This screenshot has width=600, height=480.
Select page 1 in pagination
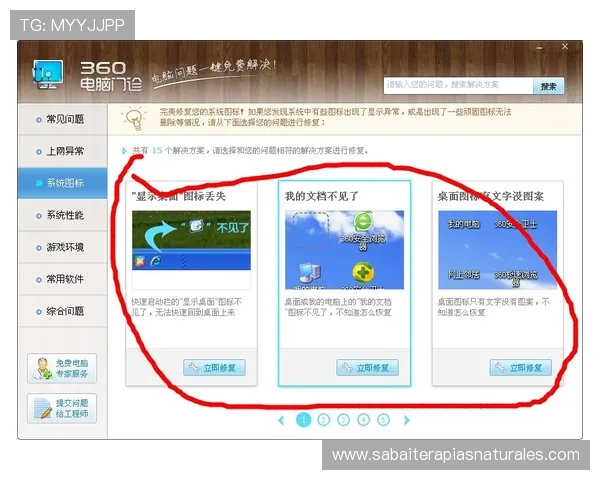click(303, 420)
